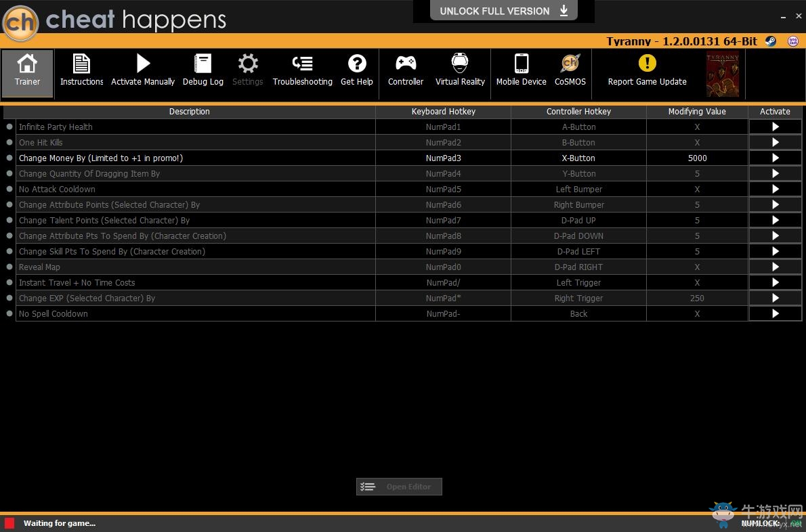
Task: Click X-Button controller hotkey cell
Action: pos(578,158)
